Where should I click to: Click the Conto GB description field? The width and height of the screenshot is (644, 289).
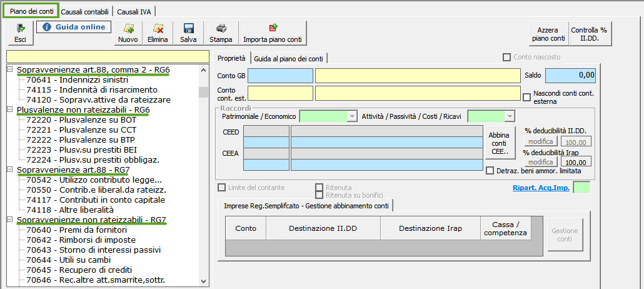(x=418, y=76)
